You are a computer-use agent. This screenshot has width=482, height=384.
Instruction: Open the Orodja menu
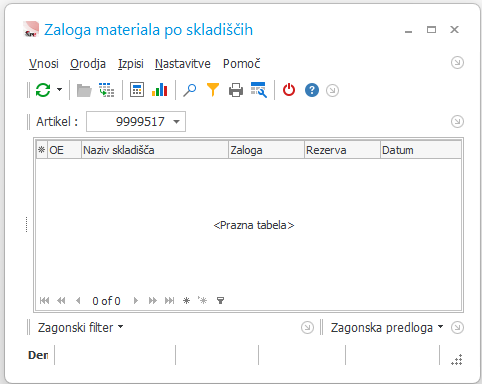click(88, 64)
